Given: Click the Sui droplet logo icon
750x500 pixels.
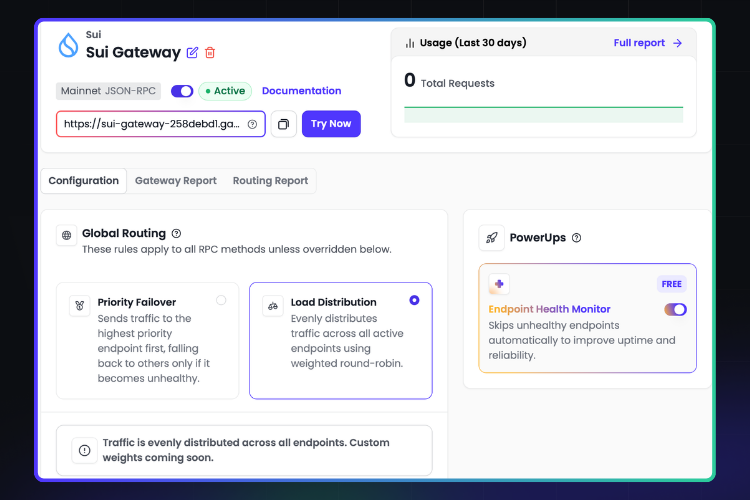Looking at the screenshot, I should (68, 45).
